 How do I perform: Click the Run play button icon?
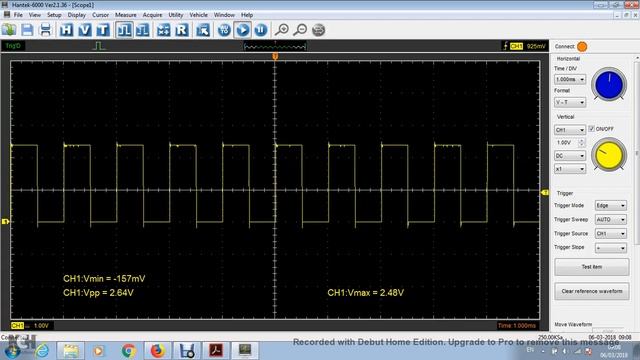point(242,30)
